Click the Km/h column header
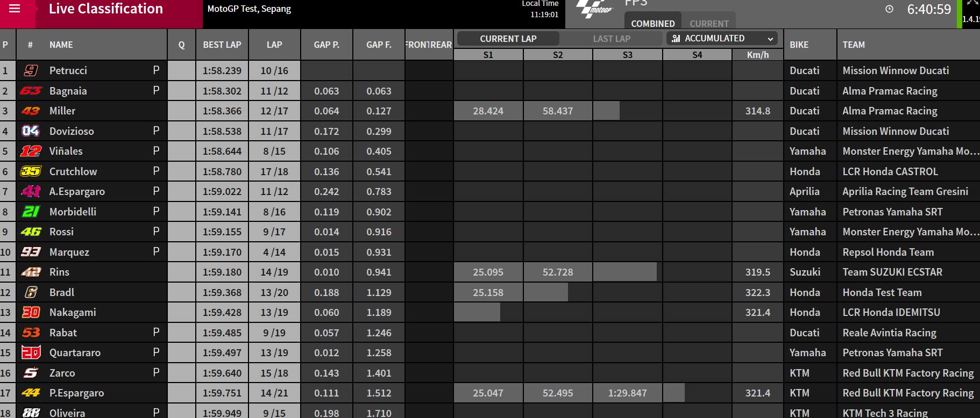980x418 pixels. tap(757, 55)
